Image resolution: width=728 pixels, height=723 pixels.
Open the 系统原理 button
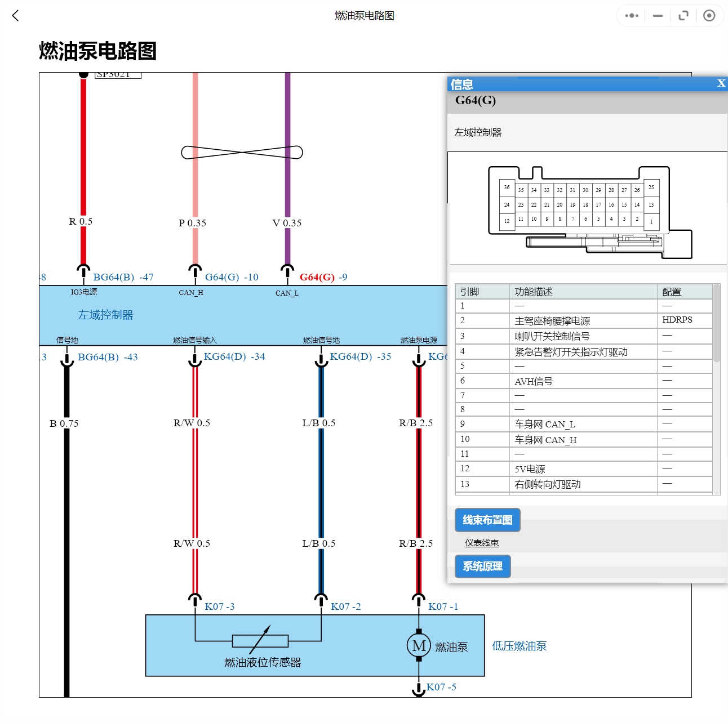coord(482,566)
